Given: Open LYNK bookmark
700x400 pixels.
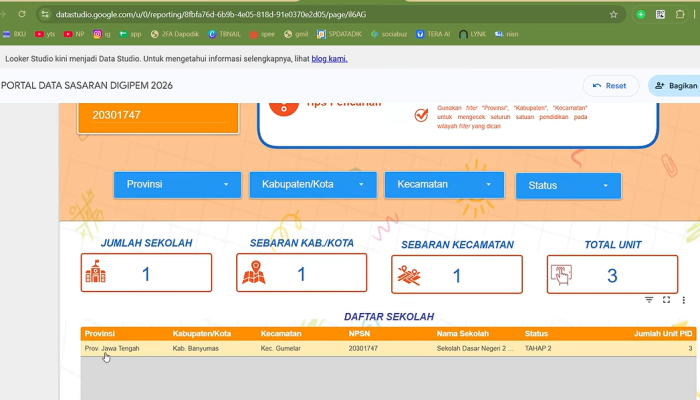Looking at the screenshot, I should [472, 34].
